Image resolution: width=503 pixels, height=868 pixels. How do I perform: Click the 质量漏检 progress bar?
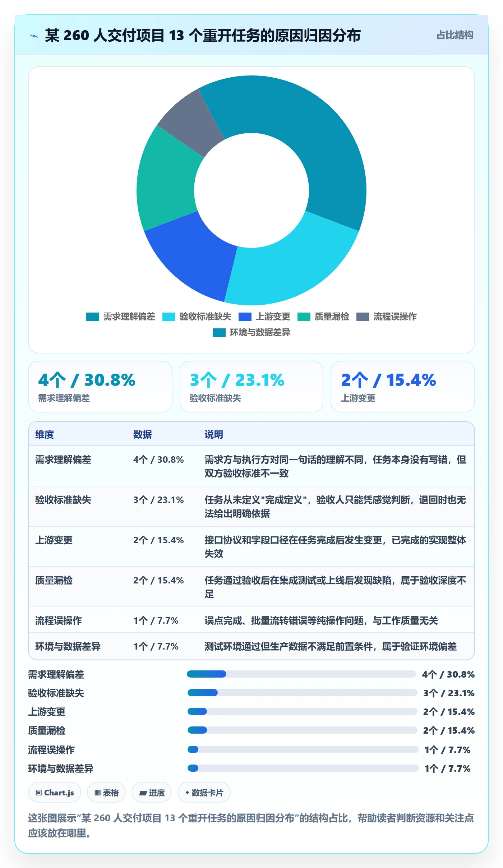pyautogui.click(x=302, y=730)
